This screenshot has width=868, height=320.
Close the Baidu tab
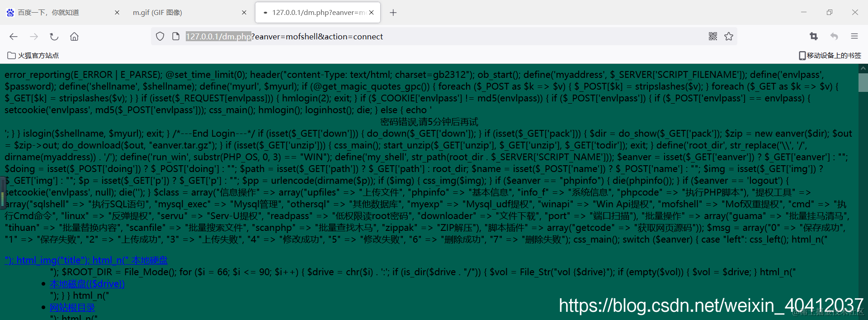(x=117, y=13)
